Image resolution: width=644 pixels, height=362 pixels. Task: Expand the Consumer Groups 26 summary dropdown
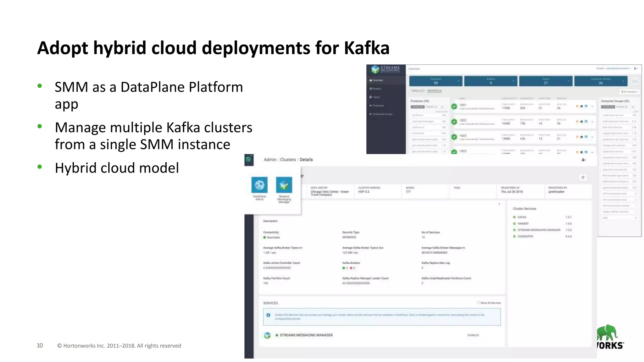(623, 81)
